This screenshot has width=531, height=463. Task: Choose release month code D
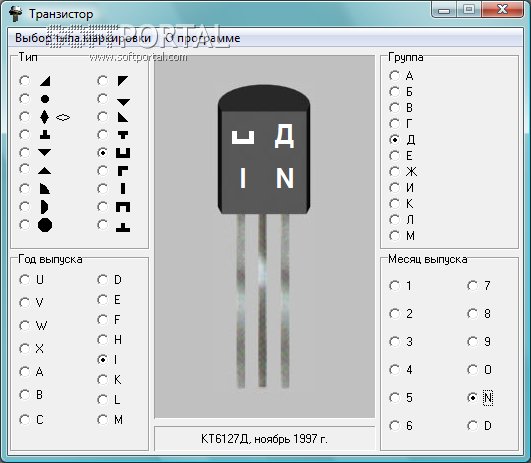[472, 425]
